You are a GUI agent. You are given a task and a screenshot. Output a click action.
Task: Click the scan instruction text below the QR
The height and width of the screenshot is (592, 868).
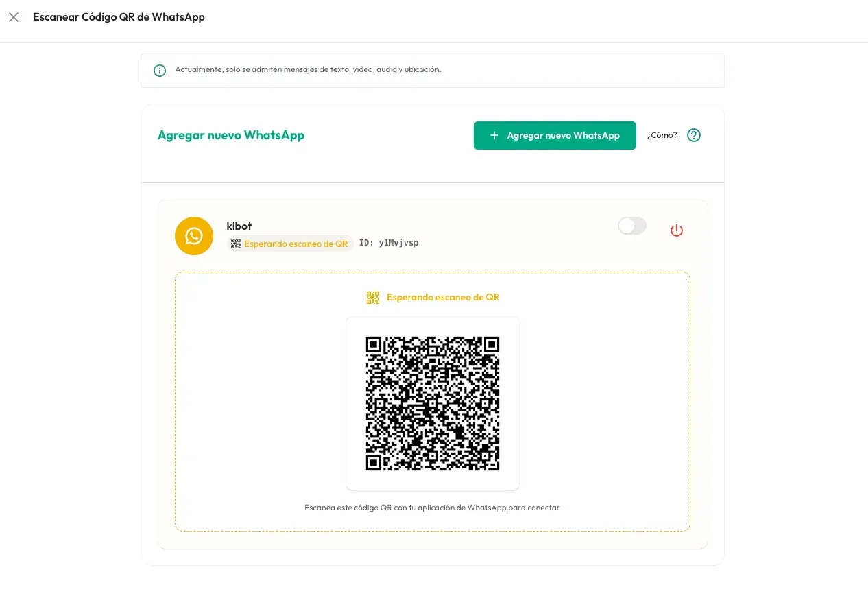coord(433,508)
